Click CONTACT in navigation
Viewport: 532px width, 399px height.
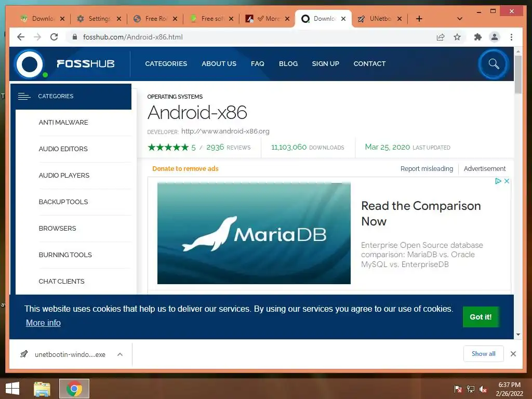tap(369, 64)
